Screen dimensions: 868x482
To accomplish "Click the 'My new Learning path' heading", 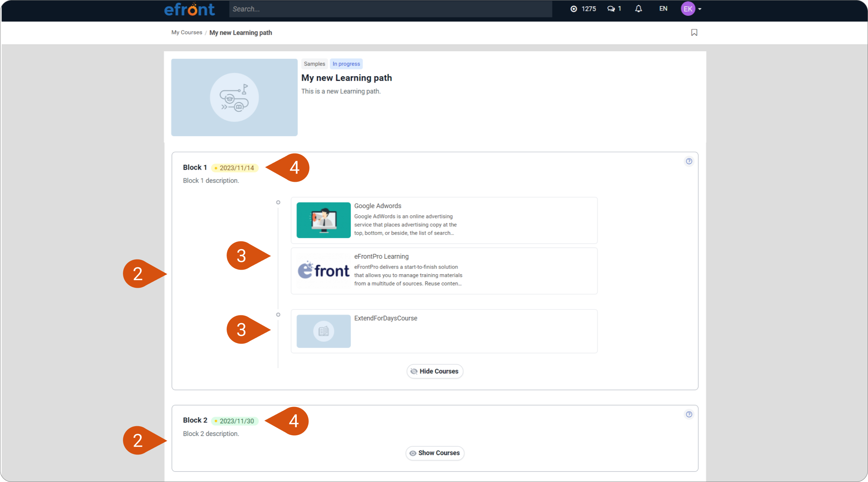I will pos(347,78).
